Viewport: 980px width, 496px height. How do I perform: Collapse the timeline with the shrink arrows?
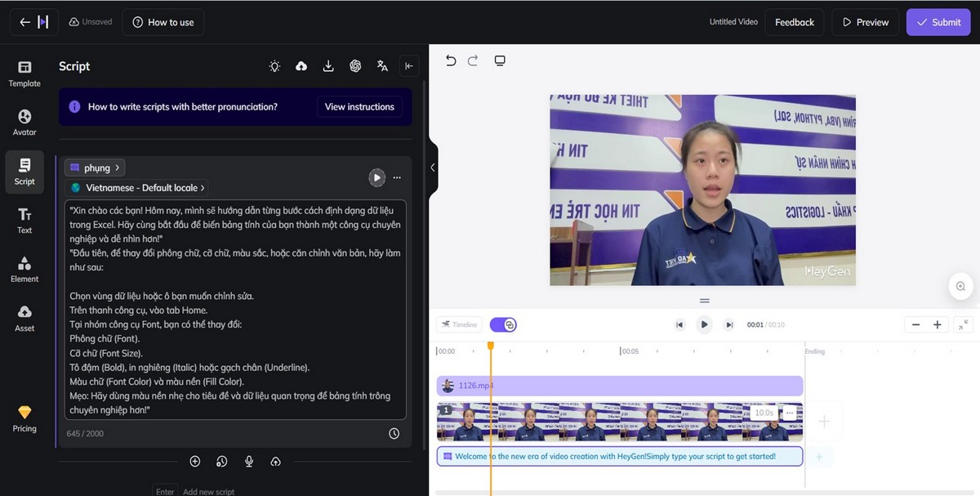[x=963, y=324]
